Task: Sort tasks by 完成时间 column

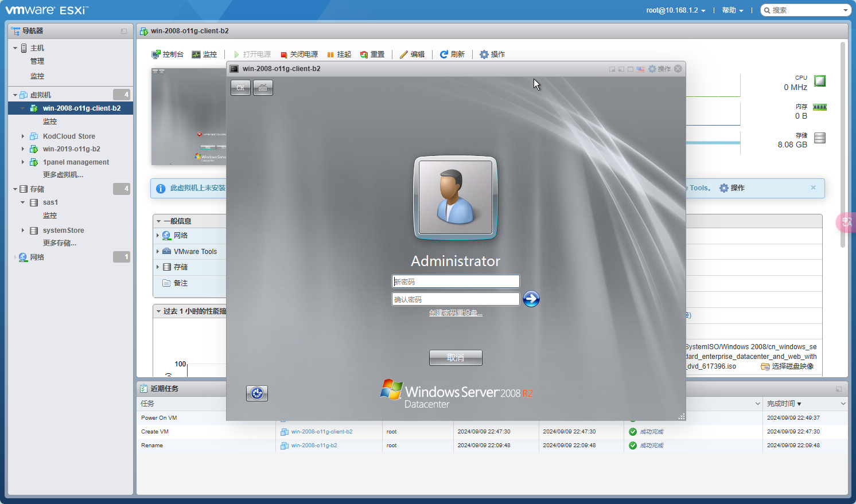Action: pyautogui.click(x=781, y=404)
